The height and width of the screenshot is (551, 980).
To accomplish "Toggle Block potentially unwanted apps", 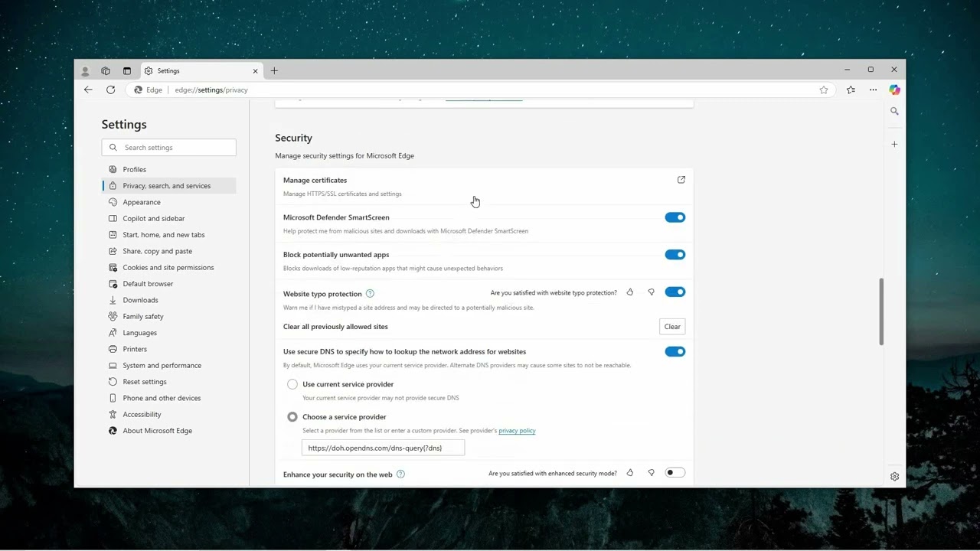I will point(675,255).
